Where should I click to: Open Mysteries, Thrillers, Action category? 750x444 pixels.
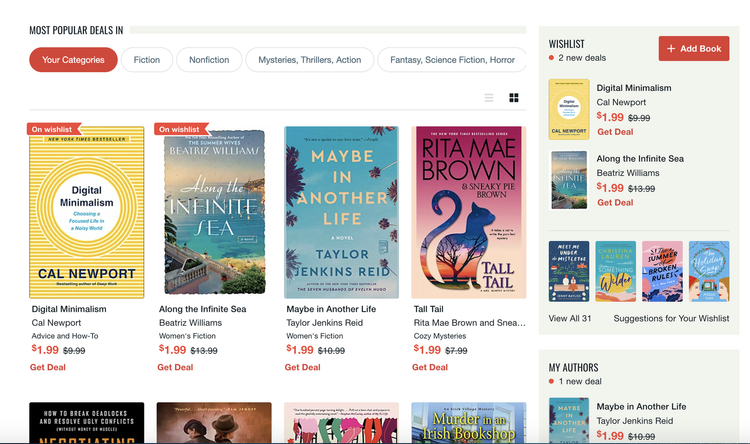click(x=309, y=60)
